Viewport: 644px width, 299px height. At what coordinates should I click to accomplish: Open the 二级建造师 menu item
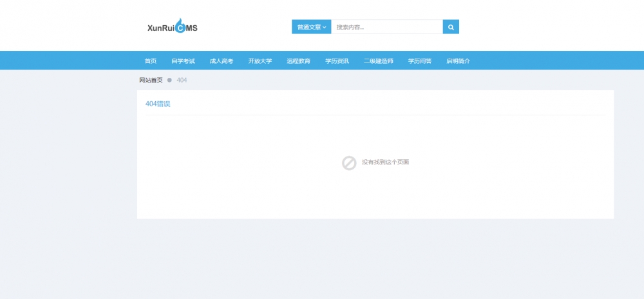click(x=378, y=61)
